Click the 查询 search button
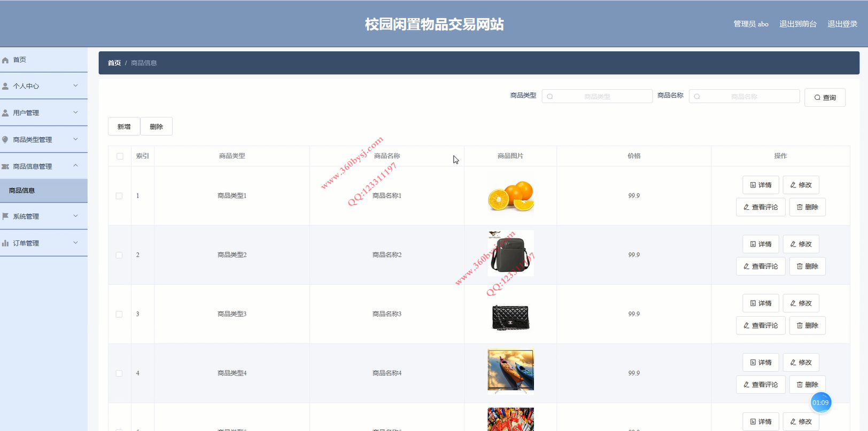868x431 pixels. pos(825,98)
